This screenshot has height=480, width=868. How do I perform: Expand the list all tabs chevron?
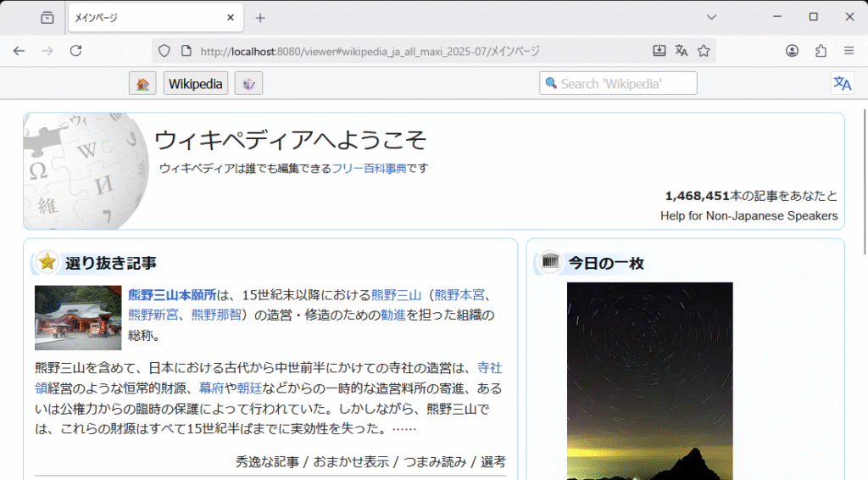pos(711,17)
